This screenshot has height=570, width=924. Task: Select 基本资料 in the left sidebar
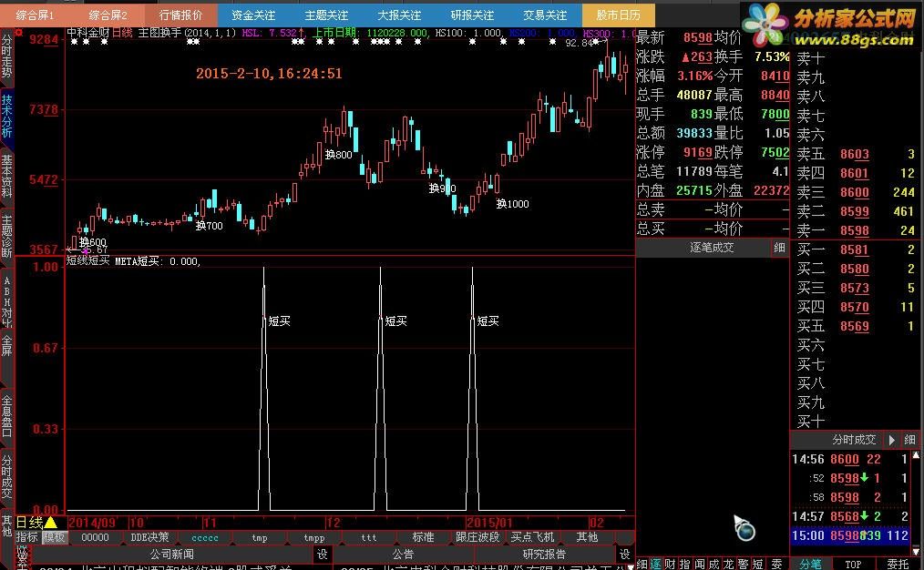click(x=6, y=176)
